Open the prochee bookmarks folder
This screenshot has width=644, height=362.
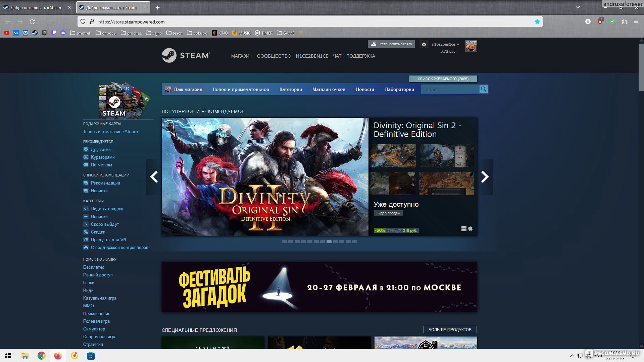131,33
